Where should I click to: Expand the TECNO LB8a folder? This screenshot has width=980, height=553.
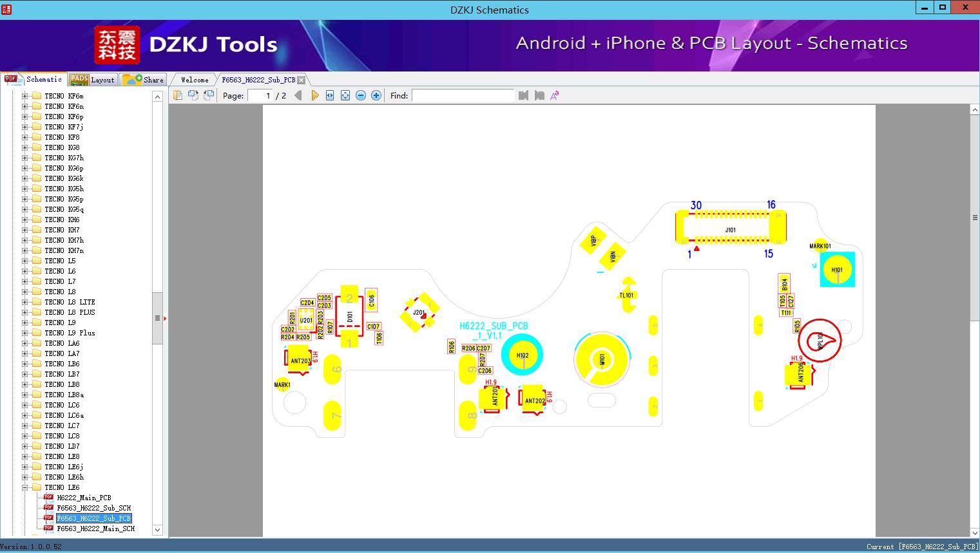point(25,395)
